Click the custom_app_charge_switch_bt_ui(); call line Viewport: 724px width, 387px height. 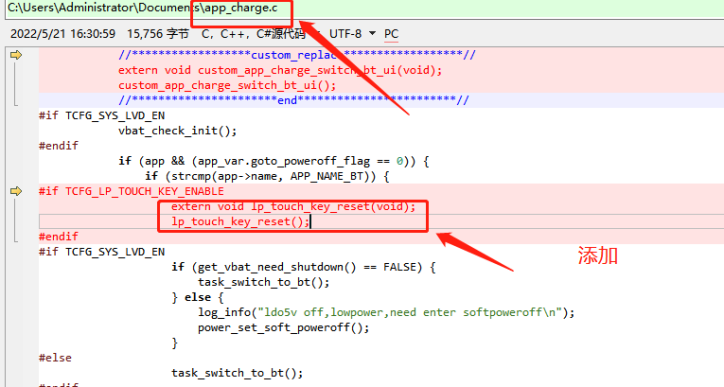(x=227, y=85)
